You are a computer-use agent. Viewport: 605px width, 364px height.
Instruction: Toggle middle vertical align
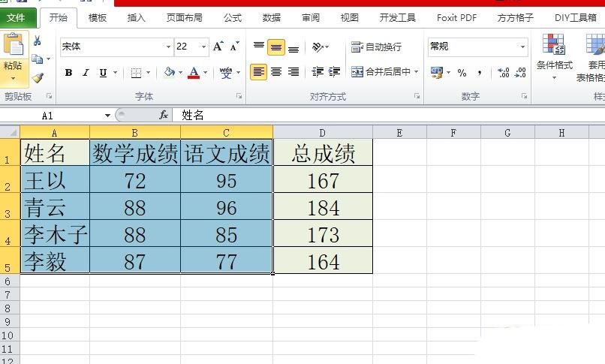[x=276, y=47]
